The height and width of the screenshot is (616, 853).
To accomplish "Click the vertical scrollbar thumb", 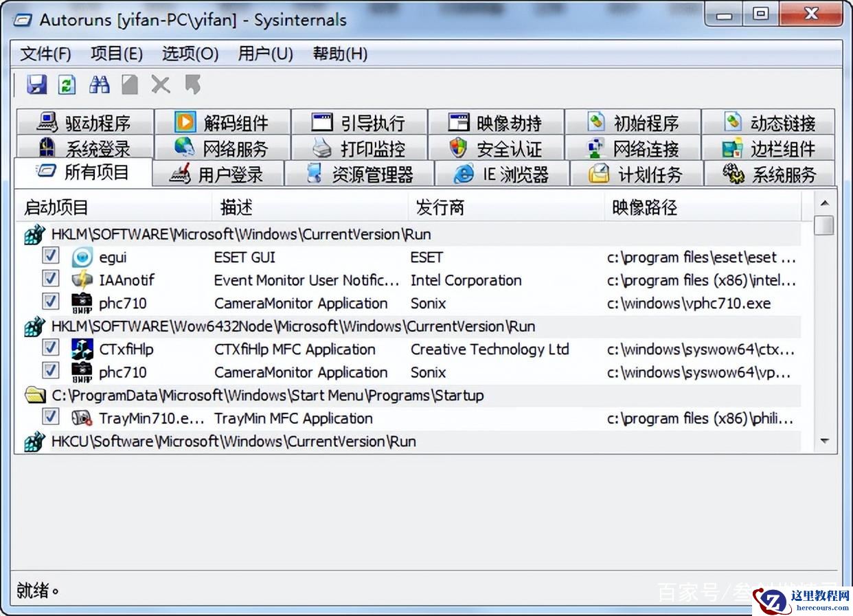I will click(824, 225).
